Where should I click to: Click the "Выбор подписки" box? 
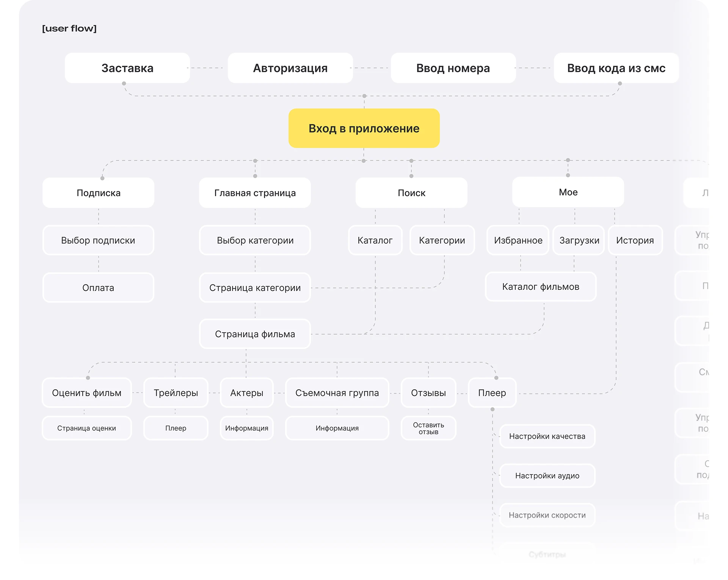(x=98, y=240)
